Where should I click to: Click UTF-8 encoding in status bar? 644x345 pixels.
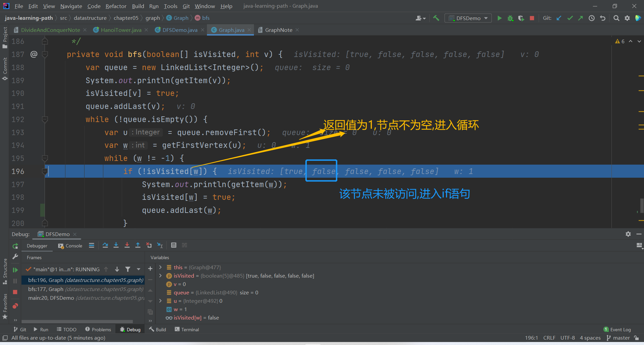pos(568,338)
